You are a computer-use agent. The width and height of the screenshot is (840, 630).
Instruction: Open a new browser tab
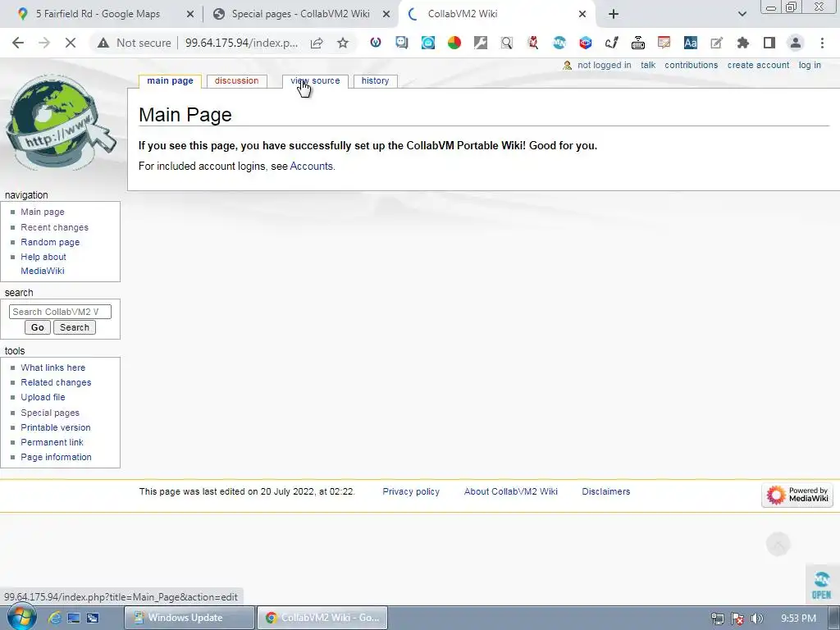(x=614, y=14)
